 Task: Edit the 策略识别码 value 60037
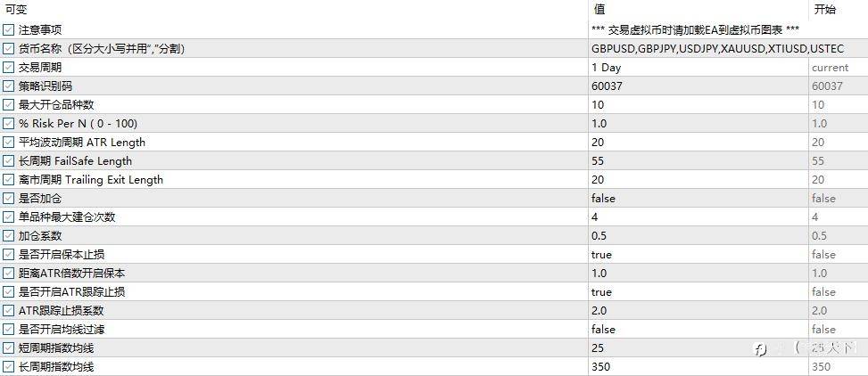click(x=698, y=86)
